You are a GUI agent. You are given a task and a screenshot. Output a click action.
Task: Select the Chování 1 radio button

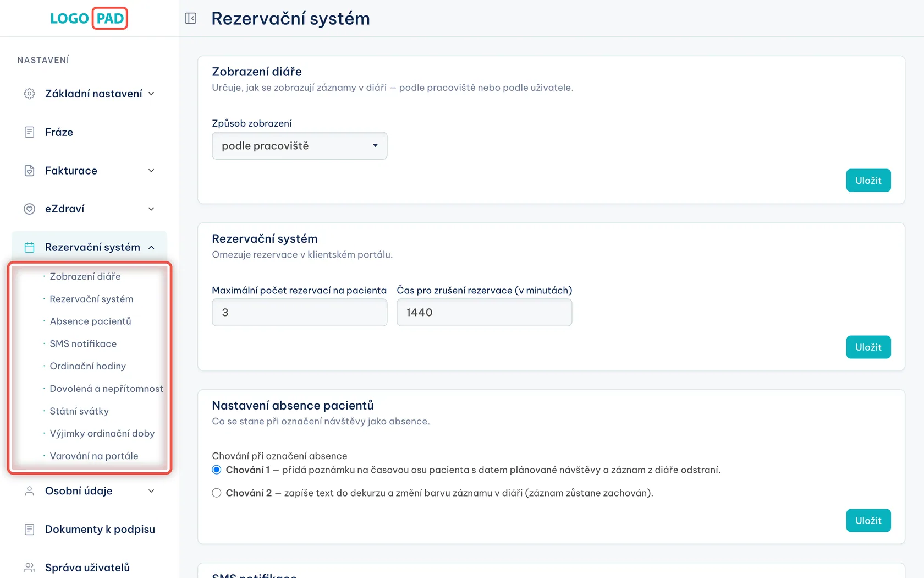[x=217, y=470]
